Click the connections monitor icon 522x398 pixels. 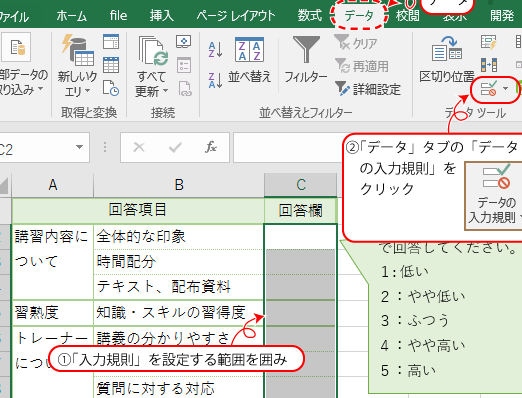pos(183,42)
